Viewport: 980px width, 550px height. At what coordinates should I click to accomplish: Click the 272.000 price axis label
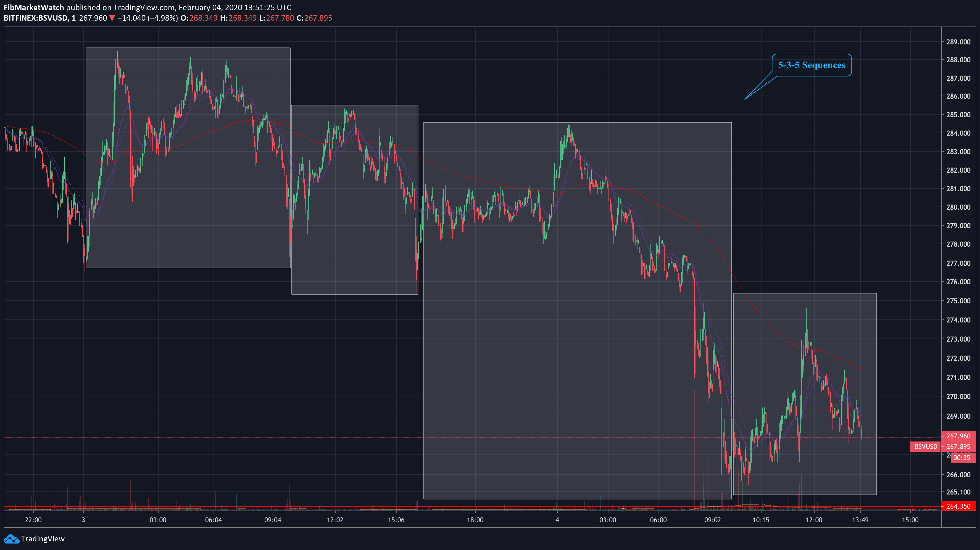point(958,358)
